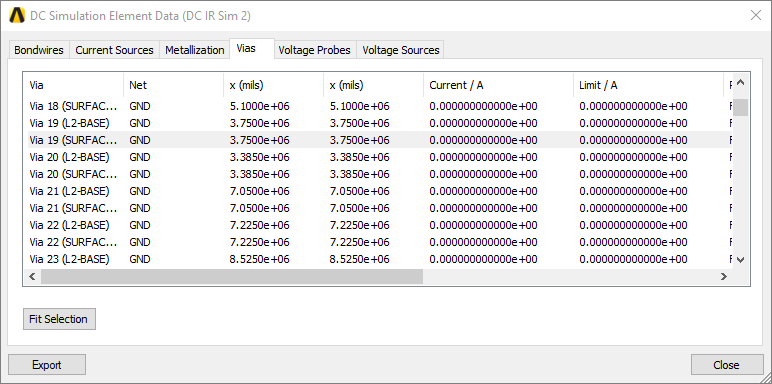Sort by the Current / A column header
Image resolution: width=772 pixels, height=384 pixels.
[x=498, y=85]
